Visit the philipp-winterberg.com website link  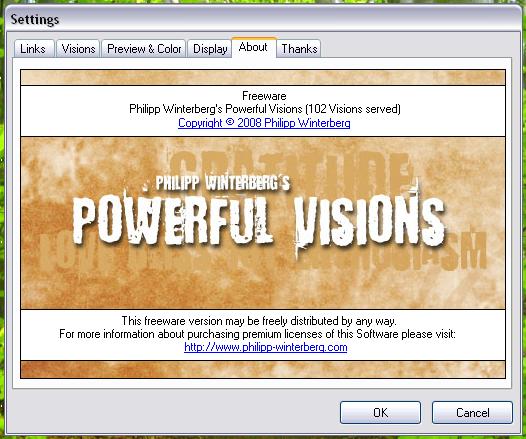pos(265,347)
